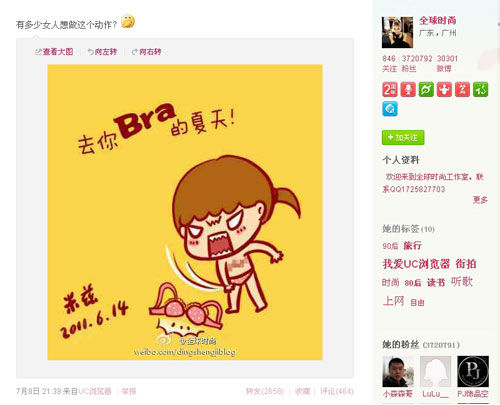Click the 收藏 favorite link
Screen dimensions: 500x405
[302, 391]
